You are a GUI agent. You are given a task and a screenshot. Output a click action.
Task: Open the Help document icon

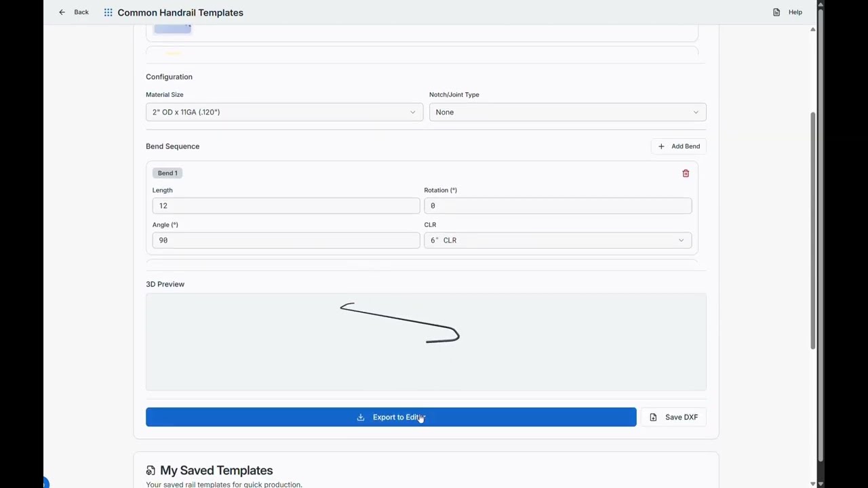click(776, 12)
